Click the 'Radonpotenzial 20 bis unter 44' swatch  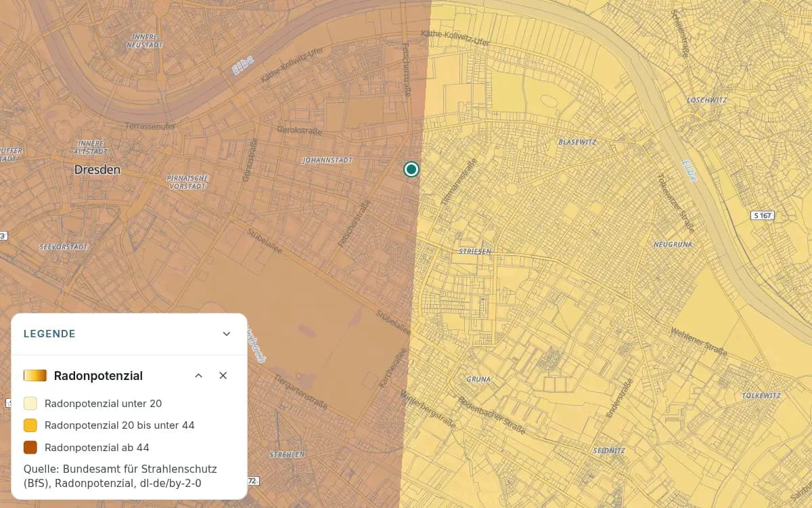tap(30, 425)
